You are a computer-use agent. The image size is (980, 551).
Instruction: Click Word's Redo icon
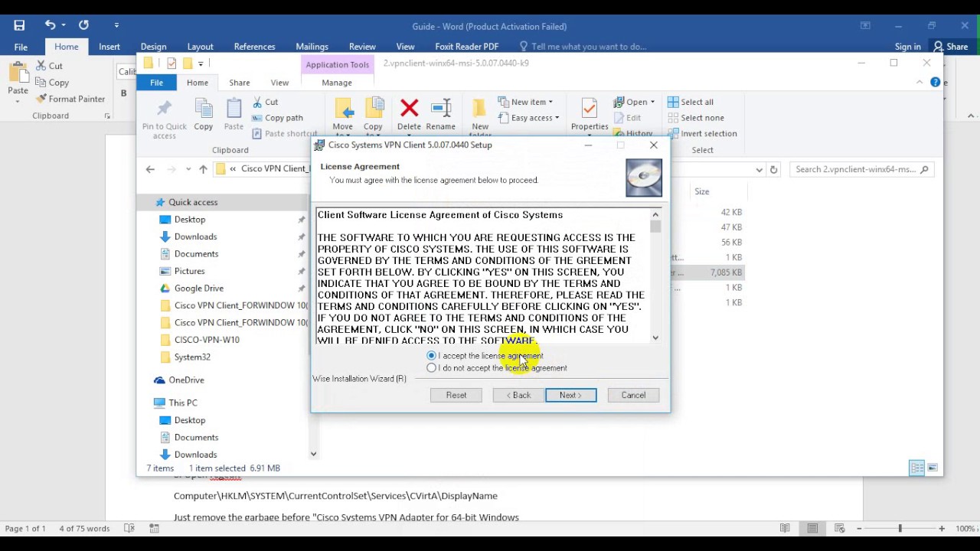click(83, 25)
